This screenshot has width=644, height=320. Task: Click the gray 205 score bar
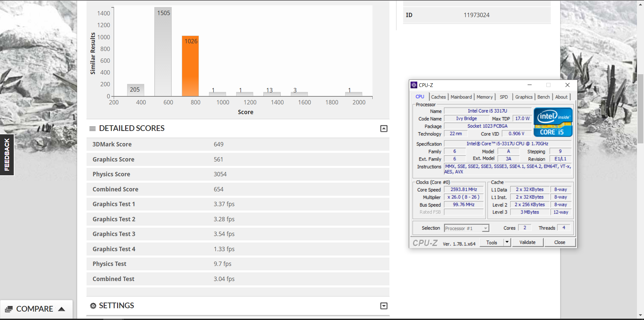pos(136,90)
